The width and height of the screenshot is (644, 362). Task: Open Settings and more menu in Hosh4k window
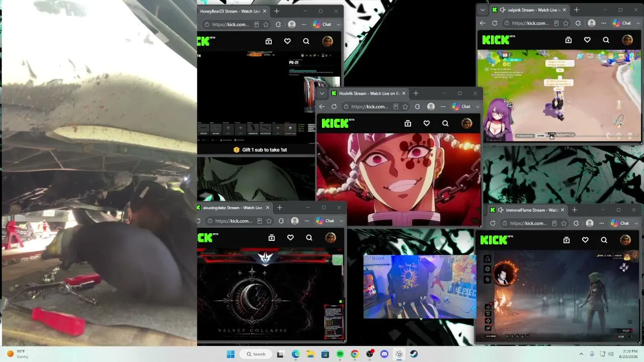(443, 107)
